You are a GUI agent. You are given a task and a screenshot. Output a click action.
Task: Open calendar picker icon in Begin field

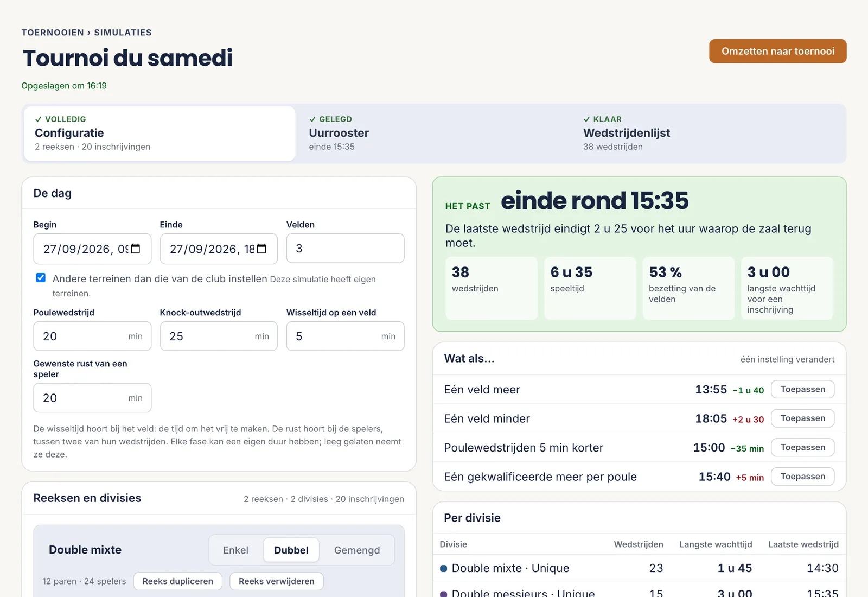pyautogui.click(x=136, y=249)
